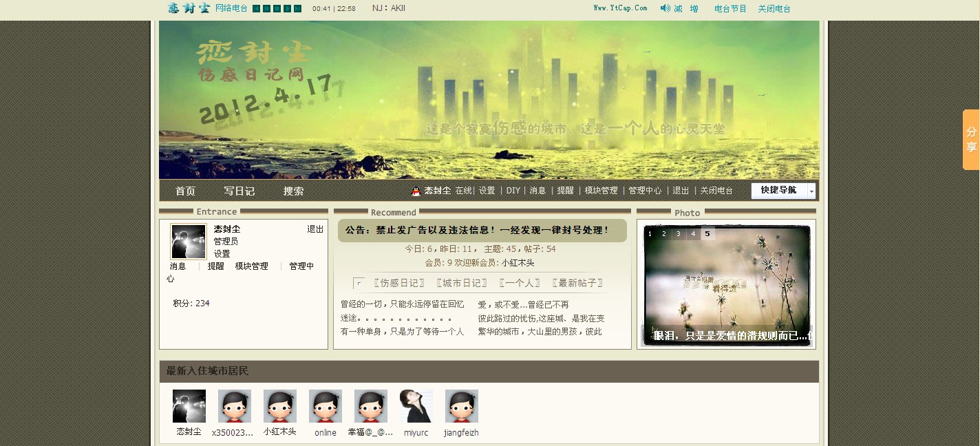980x446 pixels.
Task: Show photo slide 4
Action: (x=693, y=234)
